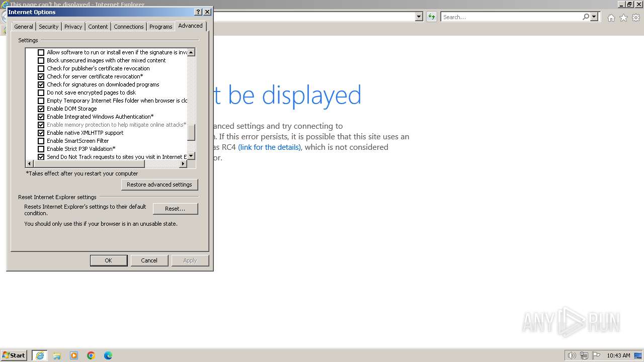Check publisher's certificate revocation option
This screenshot has height=362, width=644.
click(x=41, y=68)
